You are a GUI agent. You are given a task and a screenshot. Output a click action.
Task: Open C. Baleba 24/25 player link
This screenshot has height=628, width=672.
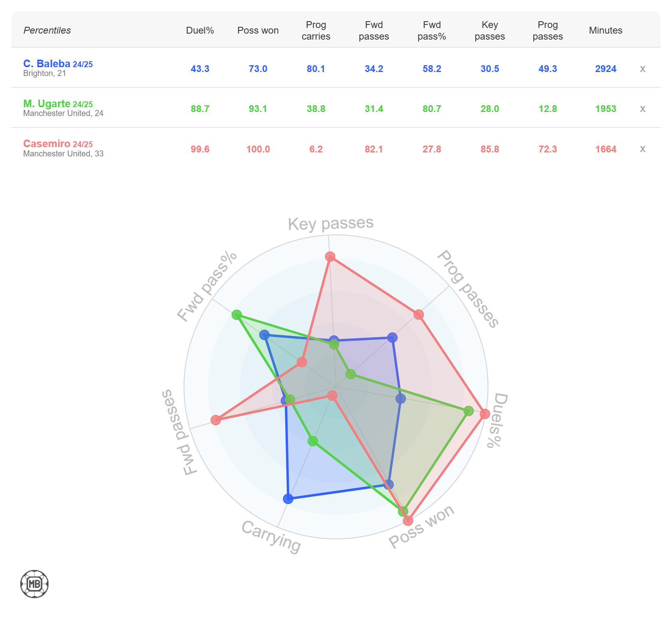[x=58, y=64]
